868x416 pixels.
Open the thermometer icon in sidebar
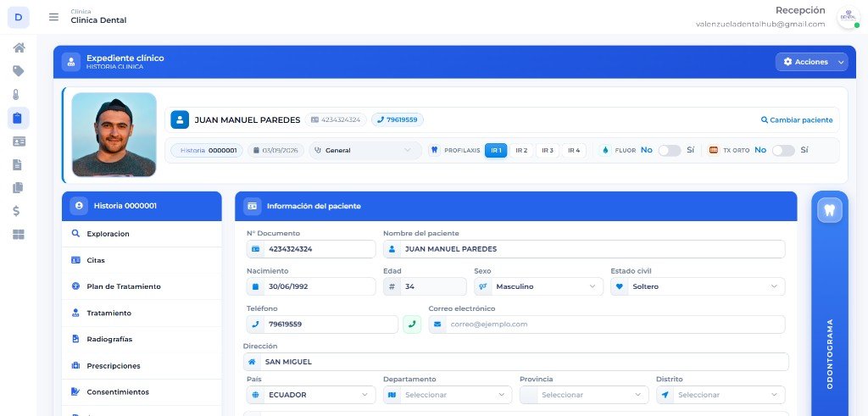pos(17,95)
